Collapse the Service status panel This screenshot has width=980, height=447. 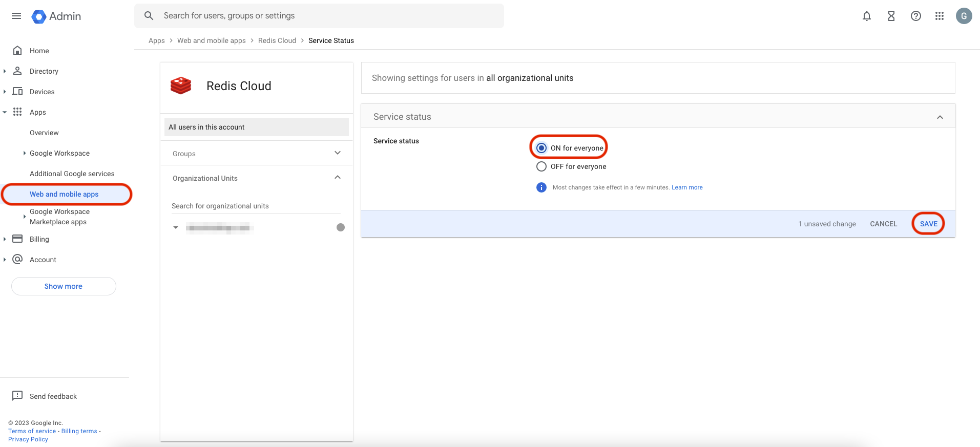[940, 117]
